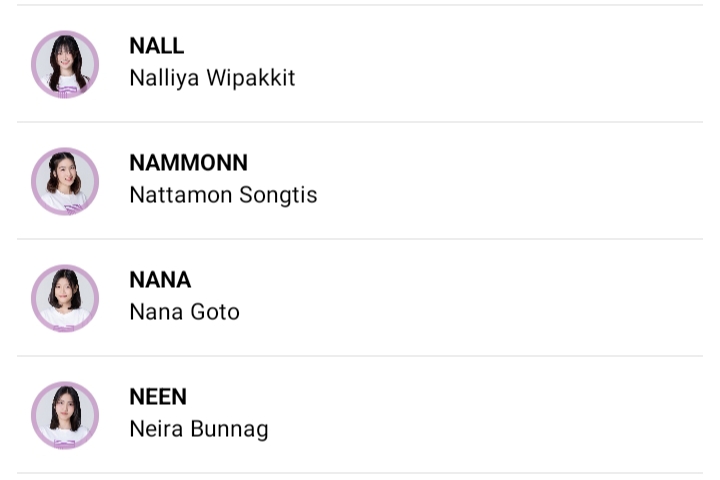Image resolution: width=720 pixels, height=480 pixels.
Task: Click NANA's round profile picture
Action: tap(65, 298)
